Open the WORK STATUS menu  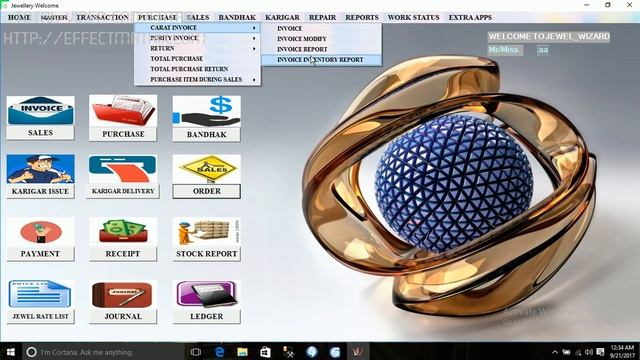point(413,18)
